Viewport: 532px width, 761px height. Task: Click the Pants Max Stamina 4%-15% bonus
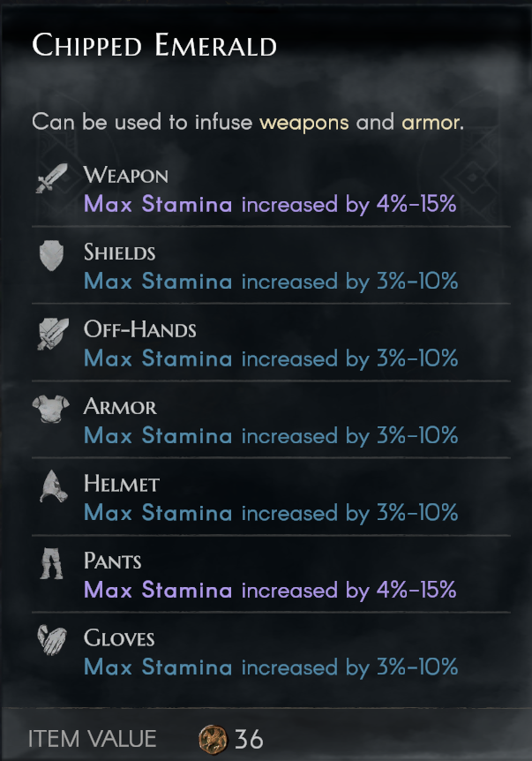(x=270, y=590)
